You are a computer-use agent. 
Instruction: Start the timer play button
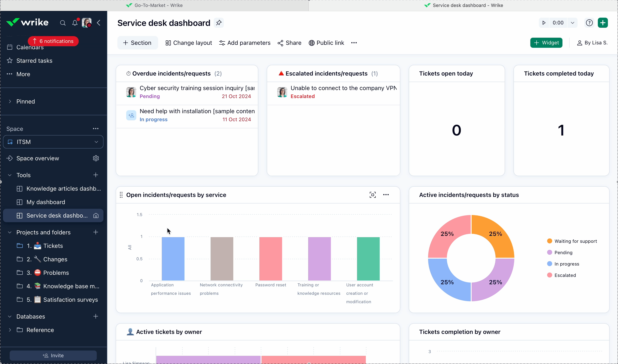(x=544, y=23)
